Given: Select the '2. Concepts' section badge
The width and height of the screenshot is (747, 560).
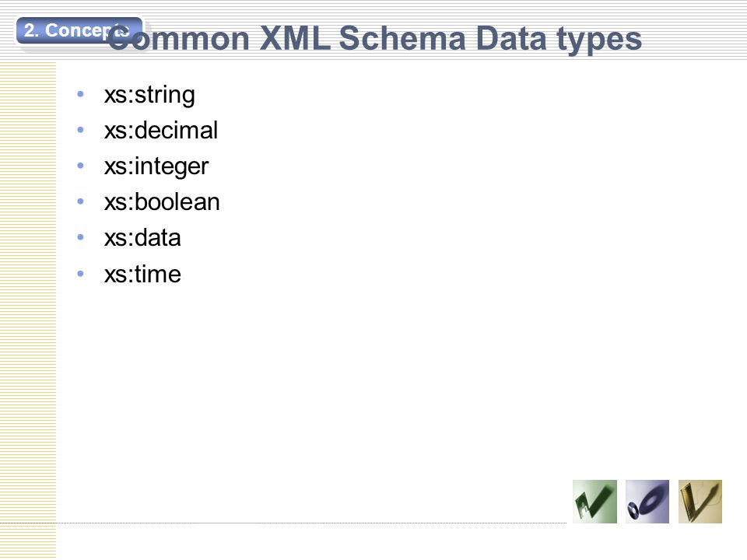Looking at the screenshot, I should point(79,30).
